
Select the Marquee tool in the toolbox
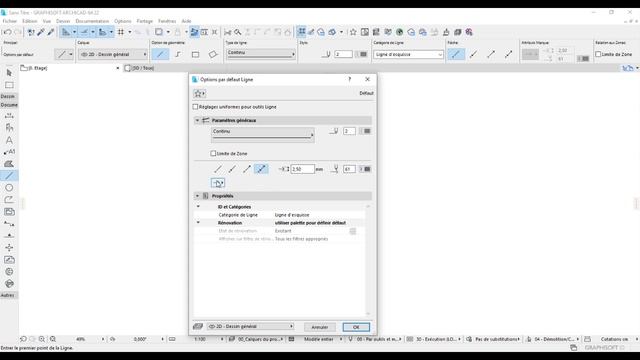point(9,85)
